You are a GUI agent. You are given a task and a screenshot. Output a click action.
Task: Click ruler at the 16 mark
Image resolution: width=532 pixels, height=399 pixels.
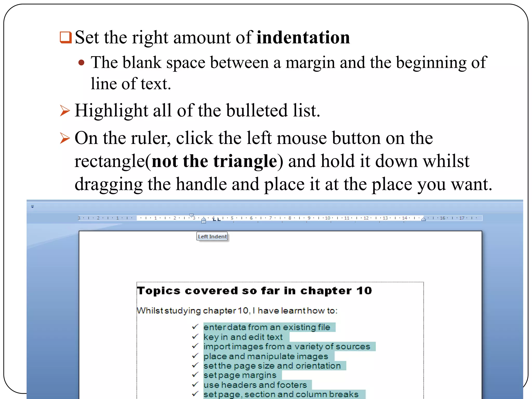click(x=443, y=218)
